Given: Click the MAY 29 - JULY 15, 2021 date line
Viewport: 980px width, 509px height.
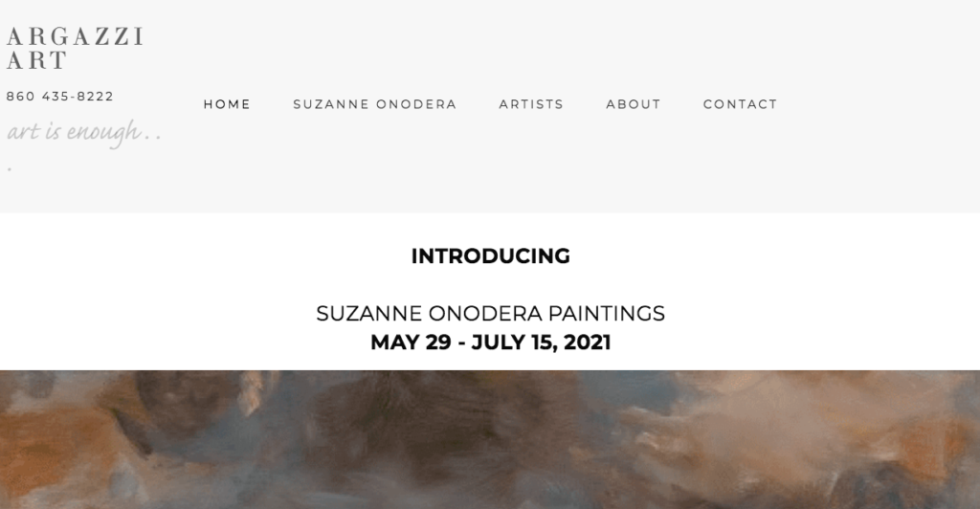Looking at the screenshot, I should [490, 343].
